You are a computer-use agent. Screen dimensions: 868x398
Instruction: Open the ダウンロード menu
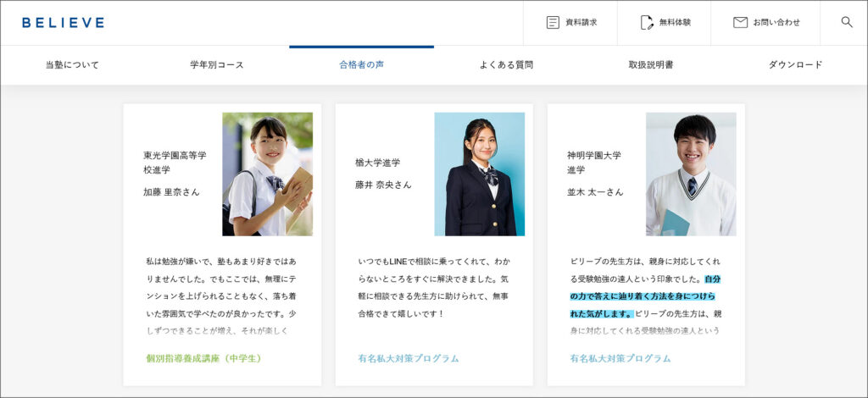point(795,64)
